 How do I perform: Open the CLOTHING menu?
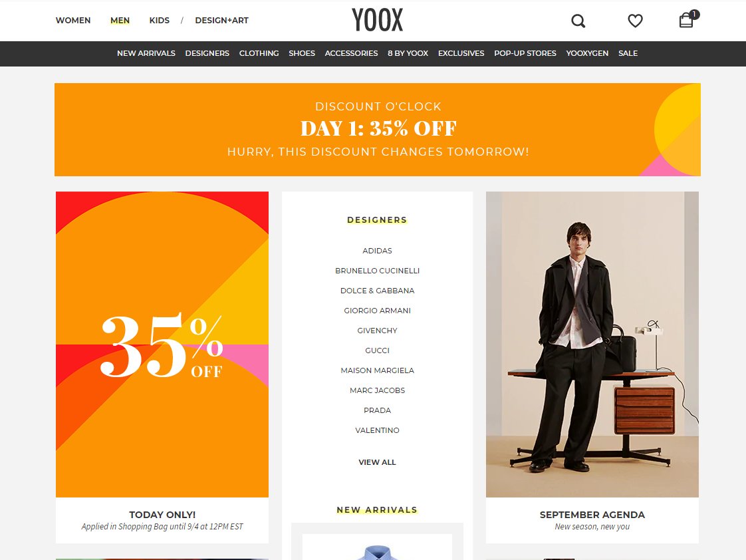pos(259,53)
